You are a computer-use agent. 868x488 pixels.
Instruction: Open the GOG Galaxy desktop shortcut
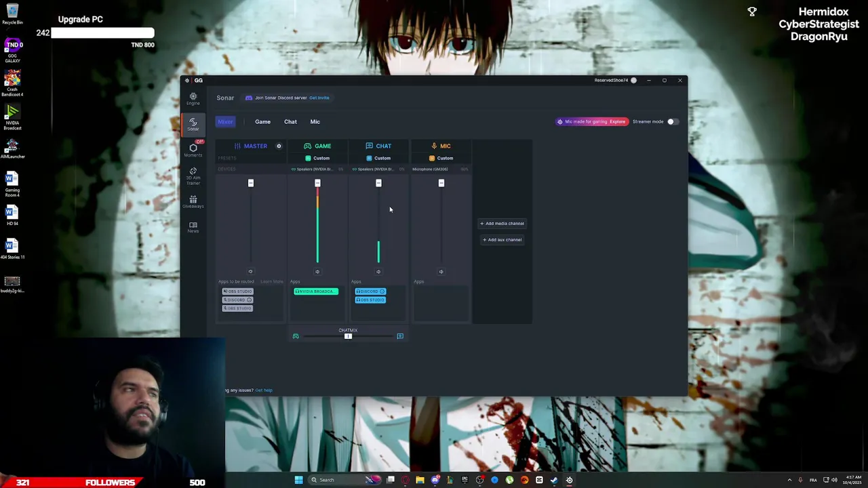click(x=12, y=51)
